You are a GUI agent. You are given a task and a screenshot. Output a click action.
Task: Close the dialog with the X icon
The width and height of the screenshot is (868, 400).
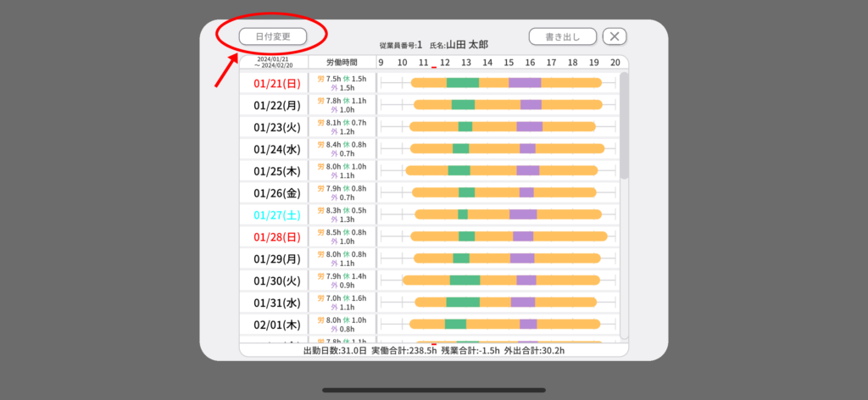pos(615,36)
